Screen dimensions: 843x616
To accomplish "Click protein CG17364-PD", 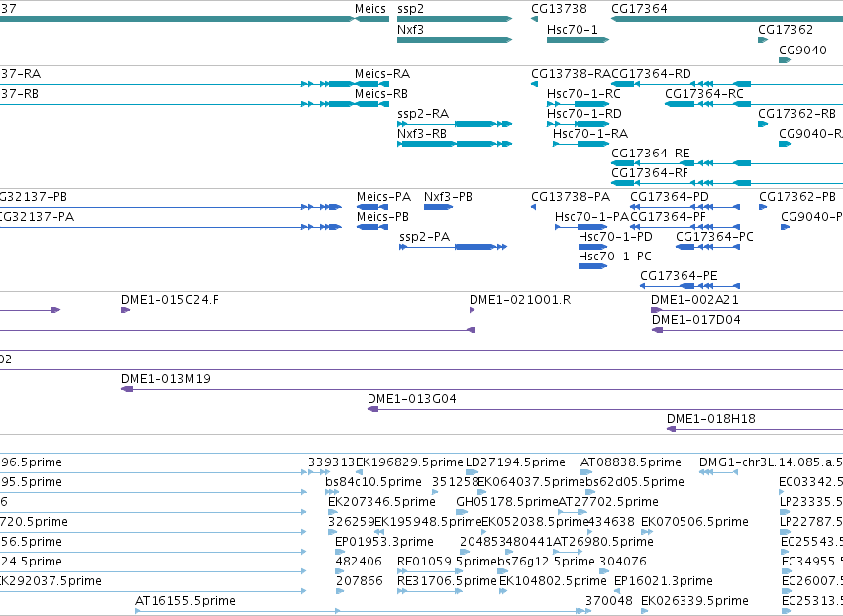I will (670, 197).
